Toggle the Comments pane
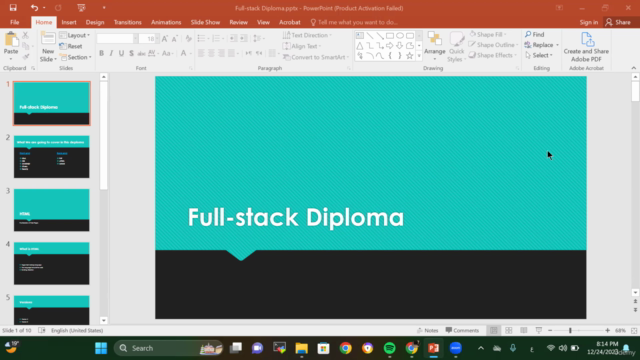Image resolution: width=640 pixels, height=360 pixels. click(x=462, y=330)
